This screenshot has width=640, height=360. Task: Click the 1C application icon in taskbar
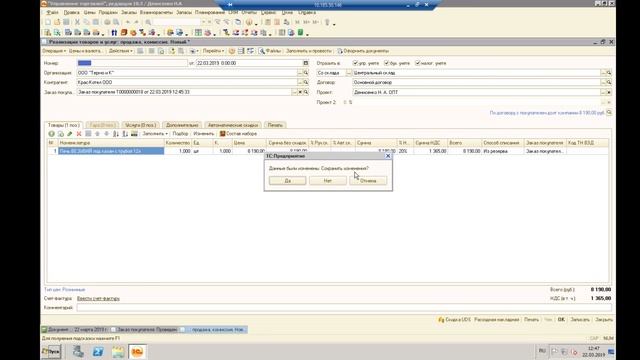pyautogui.click(x=137, y=351)
